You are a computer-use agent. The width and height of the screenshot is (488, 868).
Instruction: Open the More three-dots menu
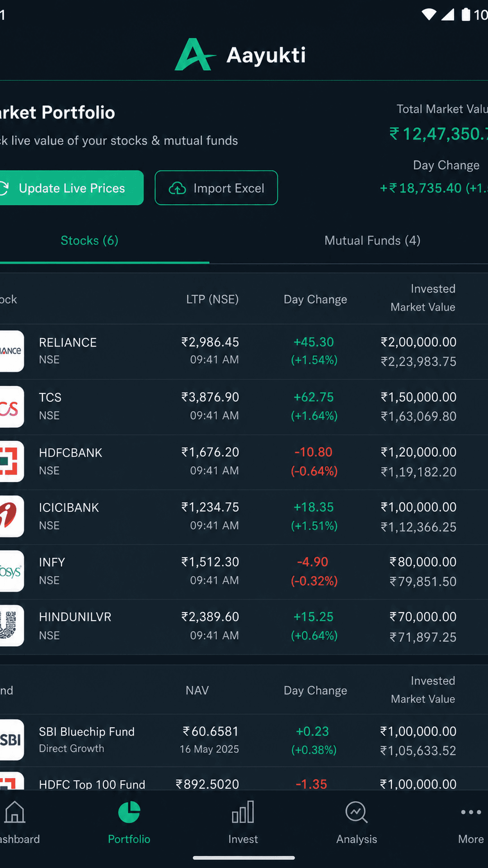point(471,812)
